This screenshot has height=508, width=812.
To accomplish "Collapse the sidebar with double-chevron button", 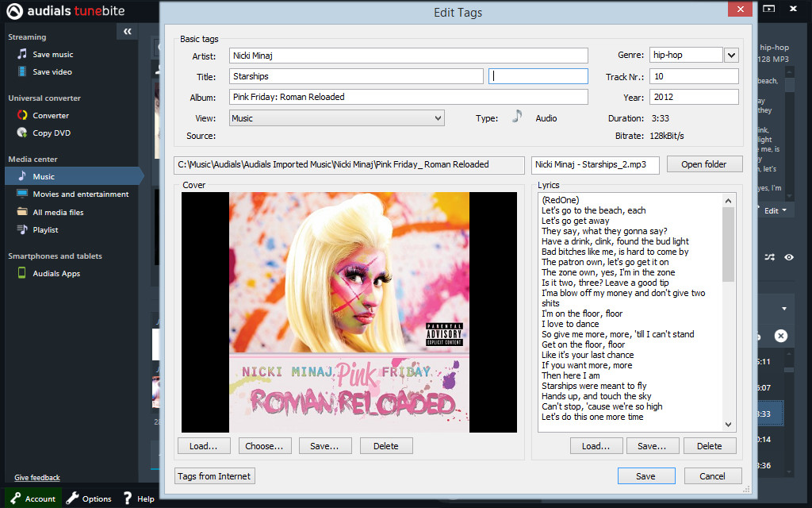I will tap(128, 32).
